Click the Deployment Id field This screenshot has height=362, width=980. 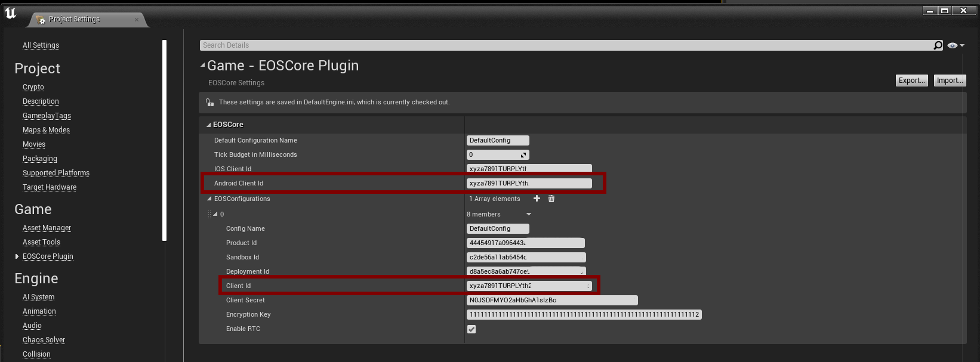tap(526, 271)
